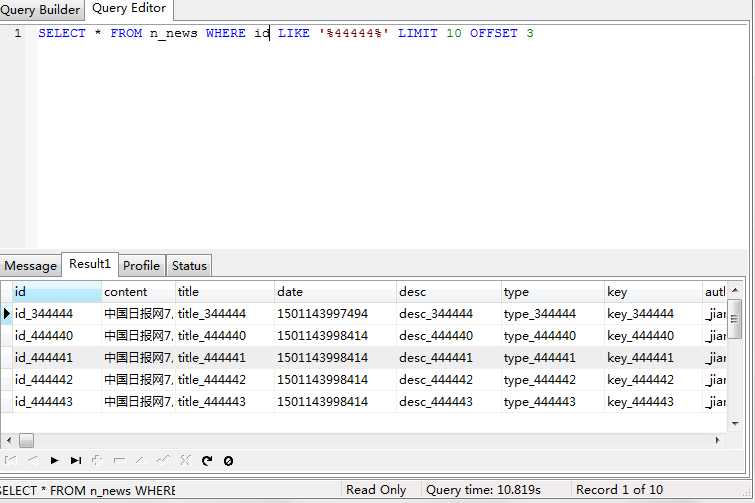
Task: Click the discard changes X icon
Action: click(x=185, y=460)
